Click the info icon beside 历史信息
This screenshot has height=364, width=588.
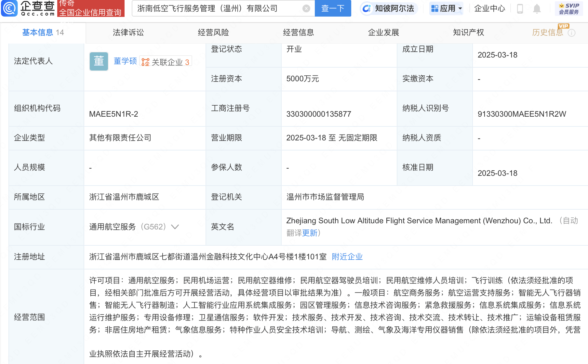(x=571, y=33)
